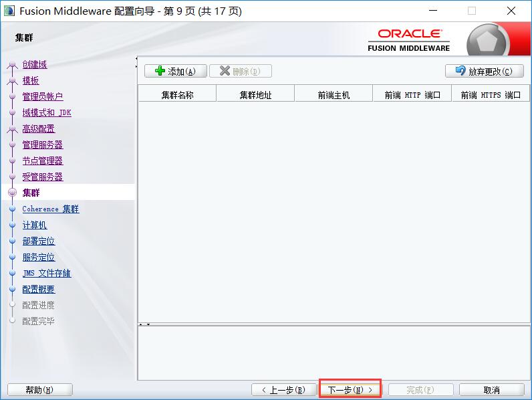Click the blue step bullet beside 计算机

(13, 225)
